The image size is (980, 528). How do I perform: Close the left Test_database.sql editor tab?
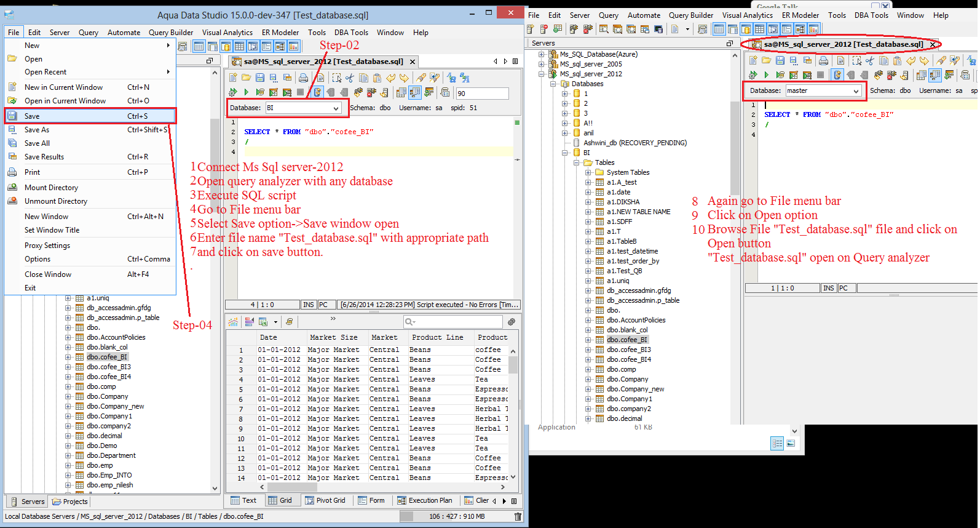tap(413, 62)
